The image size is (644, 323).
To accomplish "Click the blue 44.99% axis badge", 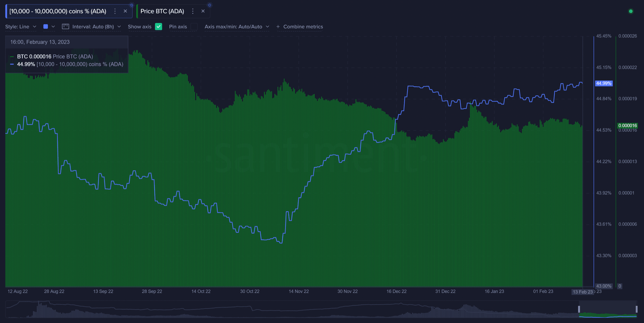I will point(604,83).
